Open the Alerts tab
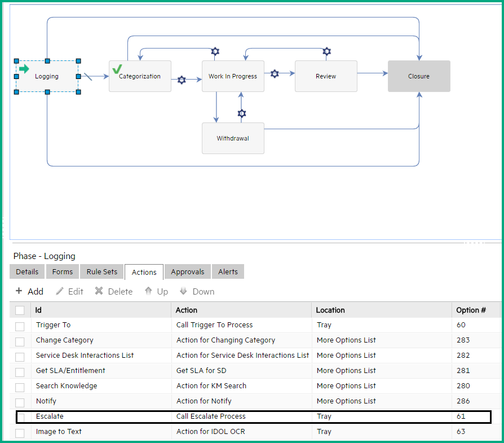The image size is (504, 443). coord(228,271)
